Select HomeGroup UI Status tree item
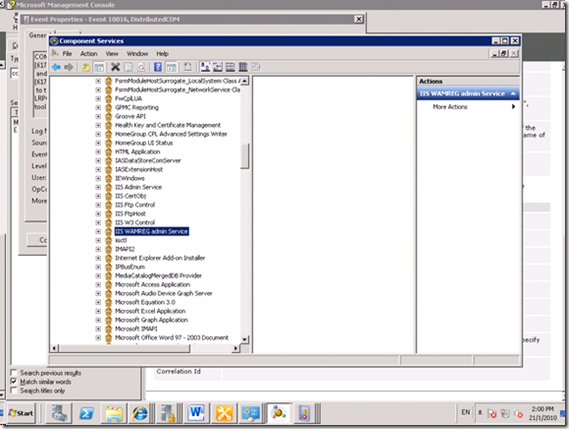Image resolution: width=569 pixels, height=429 pixels. click(144, 143)
